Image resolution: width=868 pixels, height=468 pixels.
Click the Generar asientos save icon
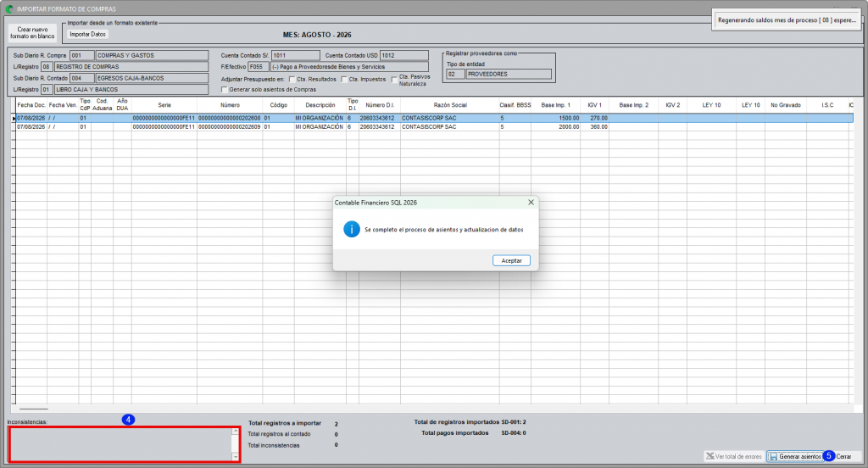(773, 456)
